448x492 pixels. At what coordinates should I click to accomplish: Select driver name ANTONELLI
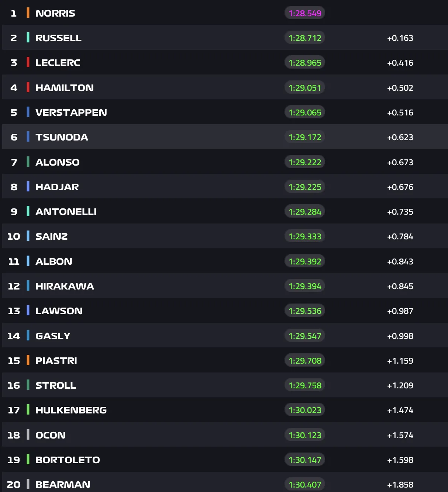coord(66,212)
